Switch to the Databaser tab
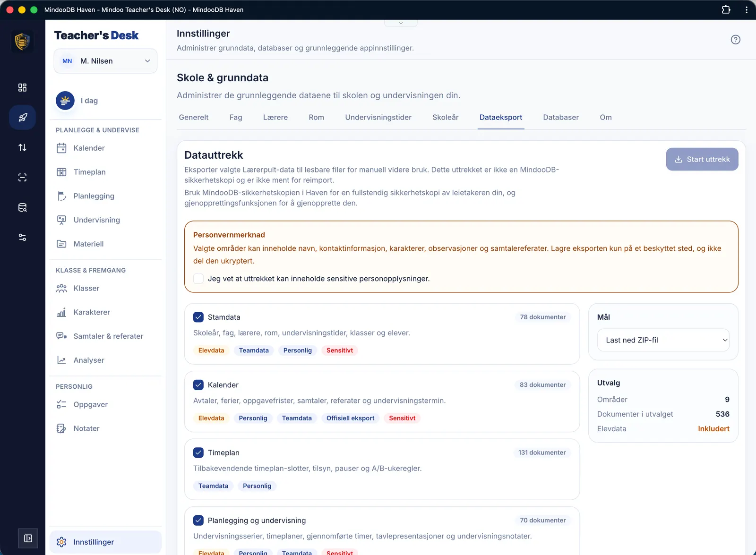Screen dimensions: 756x555 561,117
